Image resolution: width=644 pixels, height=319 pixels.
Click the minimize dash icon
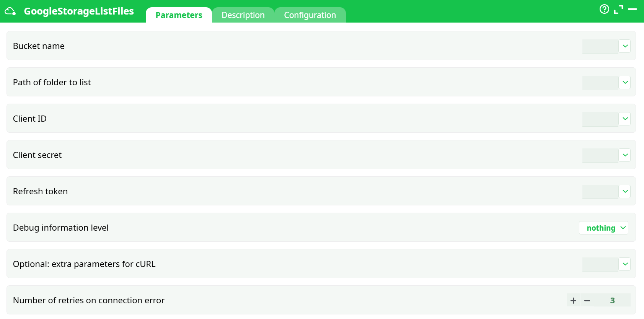point(633,9)
